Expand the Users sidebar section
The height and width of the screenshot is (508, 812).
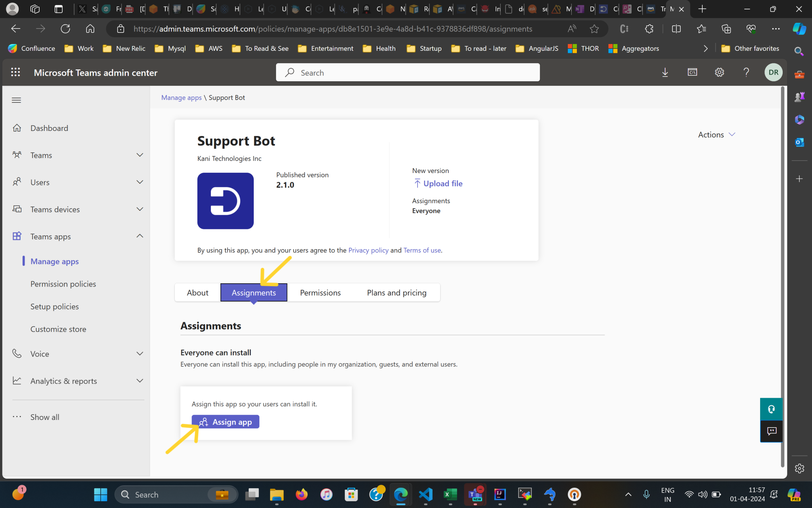click(x=140, y=182)
